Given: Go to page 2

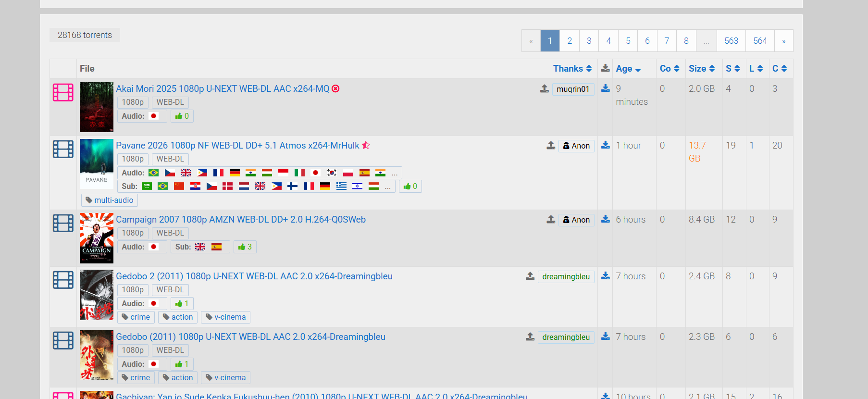Looking at the screenshot, I should [570, 41].
